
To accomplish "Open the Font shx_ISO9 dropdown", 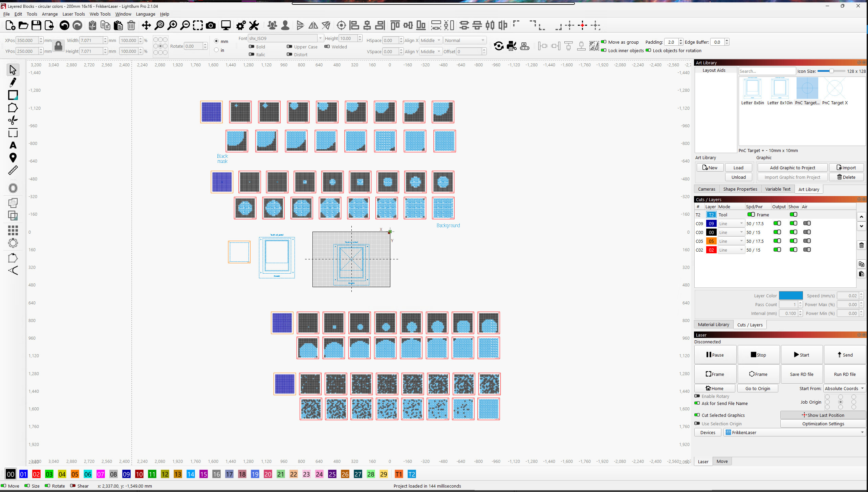I will [x=285, y=38].
